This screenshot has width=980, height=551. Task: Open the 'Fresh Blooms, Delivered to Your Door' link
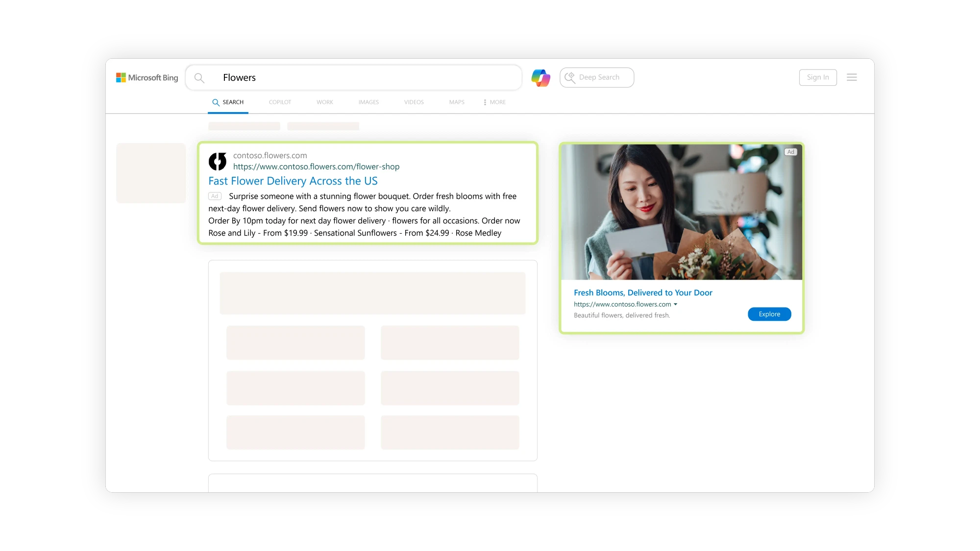click(643, 292)
